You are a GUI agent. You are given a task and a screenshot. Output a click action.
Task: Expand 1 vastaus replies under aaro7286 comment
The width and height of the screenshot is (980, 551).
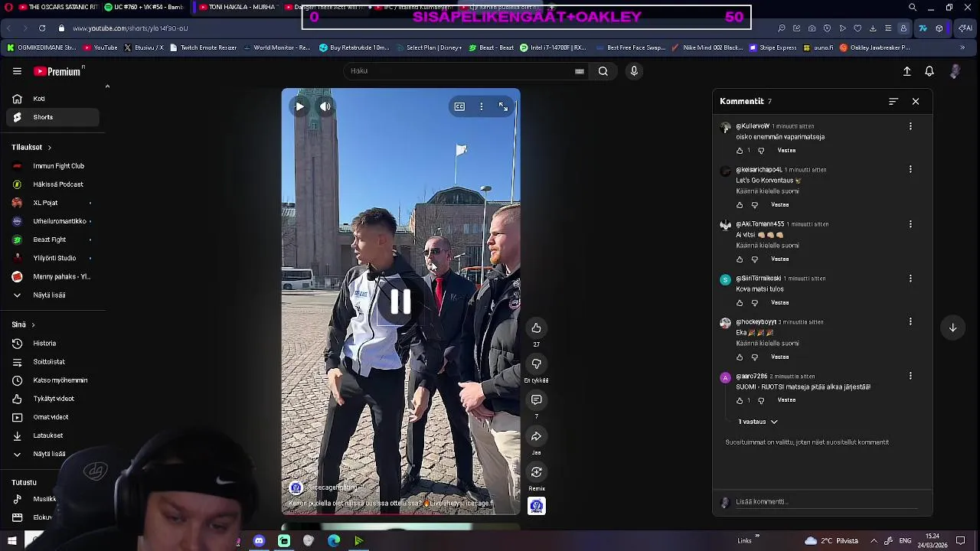758,422
